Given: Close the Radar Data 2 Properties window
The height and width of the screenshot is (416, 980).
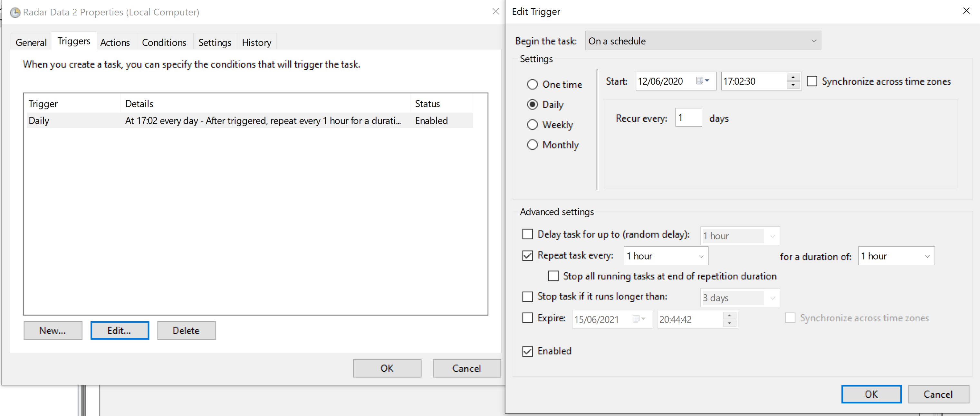Looking at the screenshot, I should (495, 12).
